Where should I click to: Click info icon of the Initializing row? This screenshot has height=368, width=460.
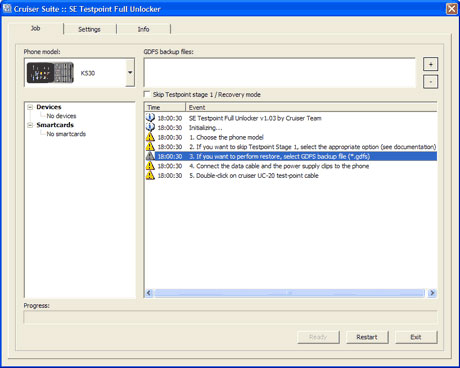point(150,127)
